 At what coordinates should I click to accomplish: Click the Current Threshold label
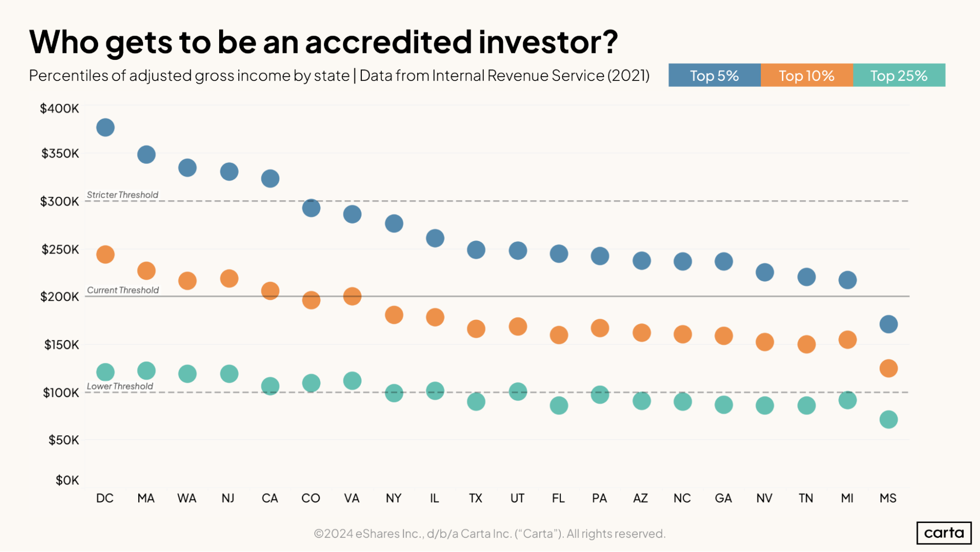(123, 290)
